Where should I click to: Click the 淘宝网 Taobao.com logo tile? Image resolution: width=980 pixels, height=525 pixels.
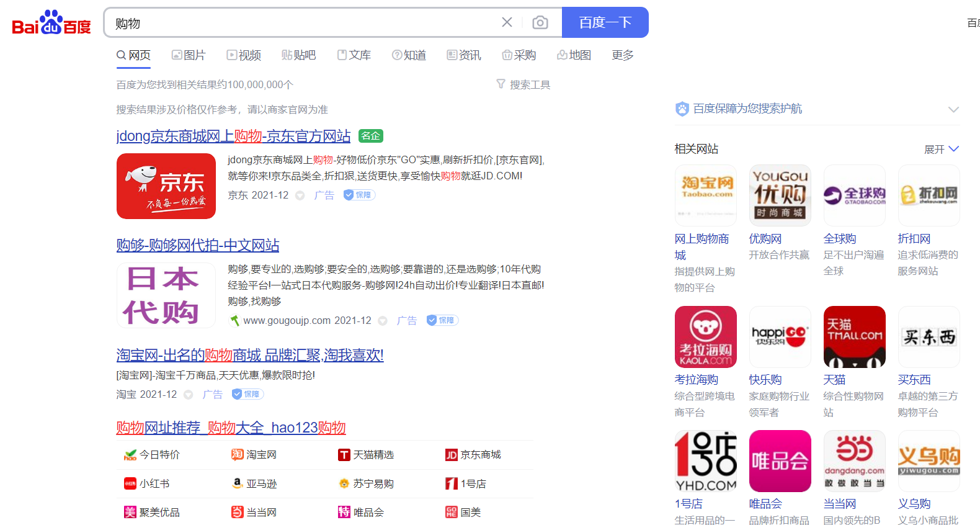click(706, 195)
